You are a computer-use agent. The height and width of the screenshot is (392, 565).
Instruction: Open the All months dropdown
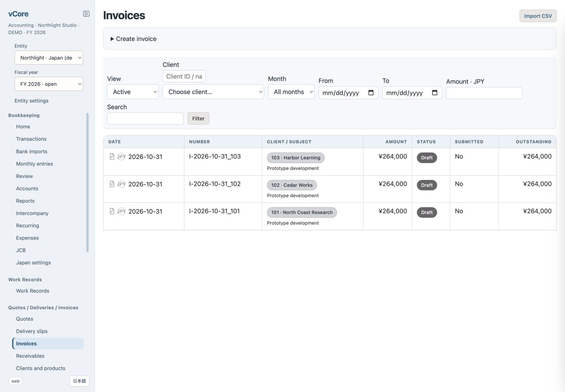point(291,92)
